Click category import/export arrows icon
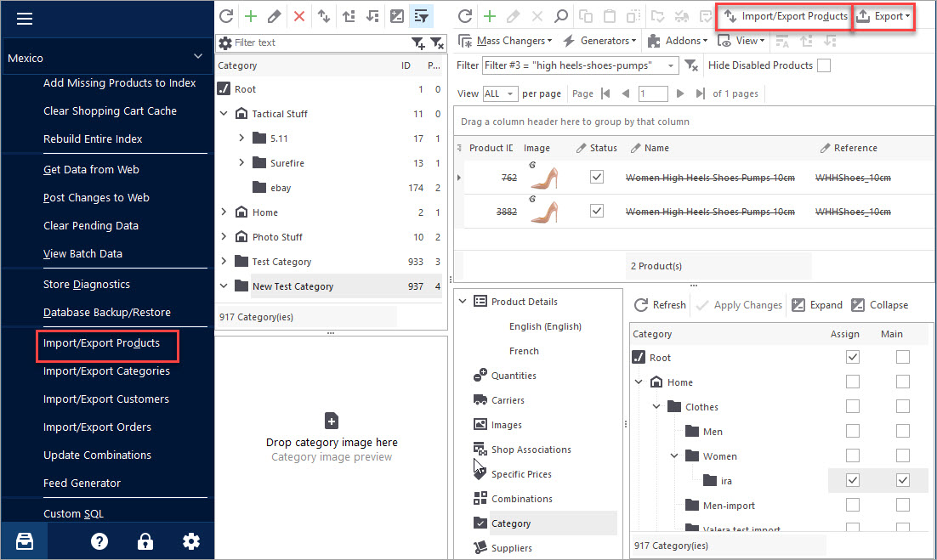This screenshot has width=937, height=560. 324,16
